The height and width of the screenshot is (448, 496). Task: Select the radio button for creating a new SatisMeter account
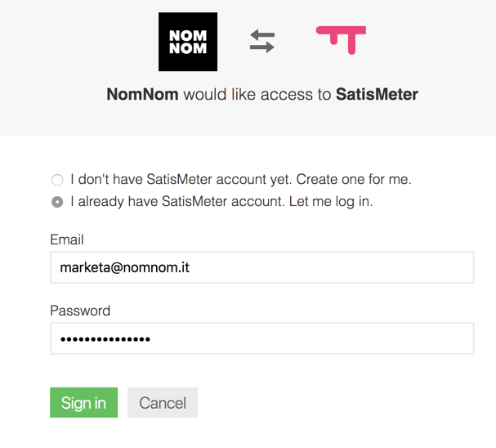click(x=57, y=180)
